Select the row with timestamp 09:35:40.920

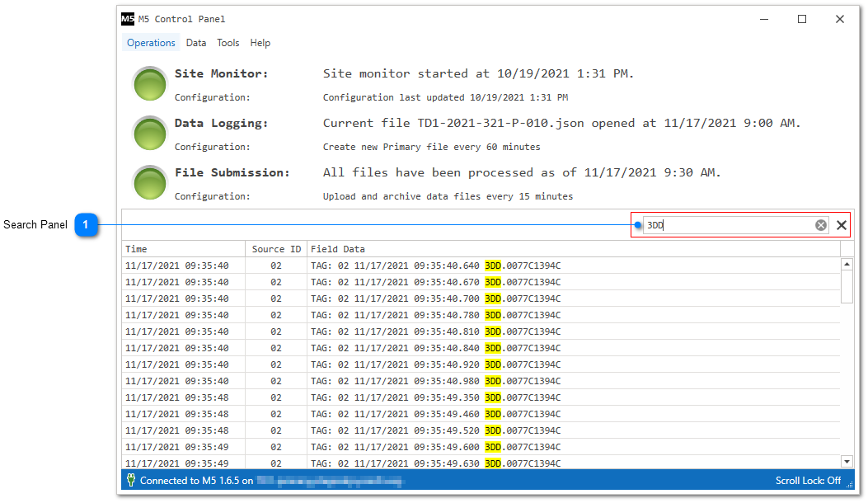point(481,364)
